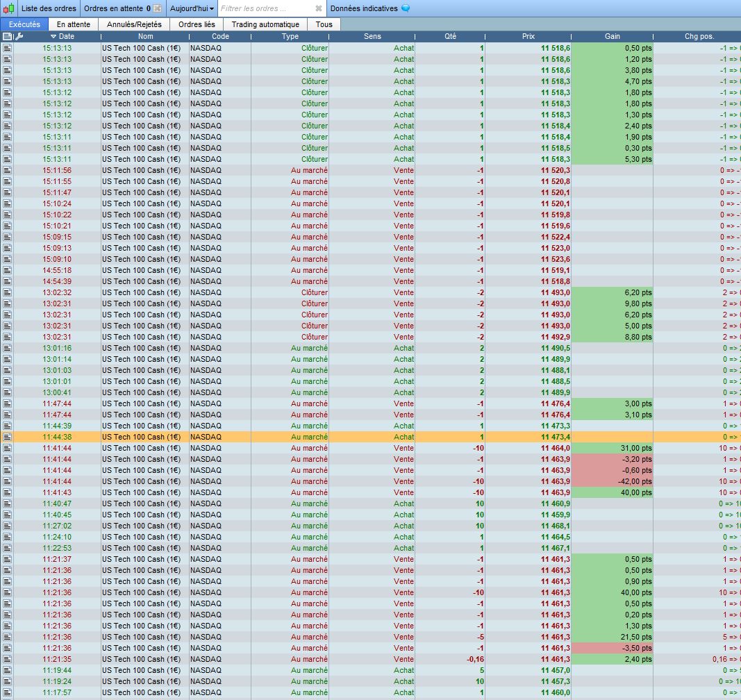Open the detail icon of the highlighted 11:44:38 order
The image size is (741, 700).
click(7, 437)
